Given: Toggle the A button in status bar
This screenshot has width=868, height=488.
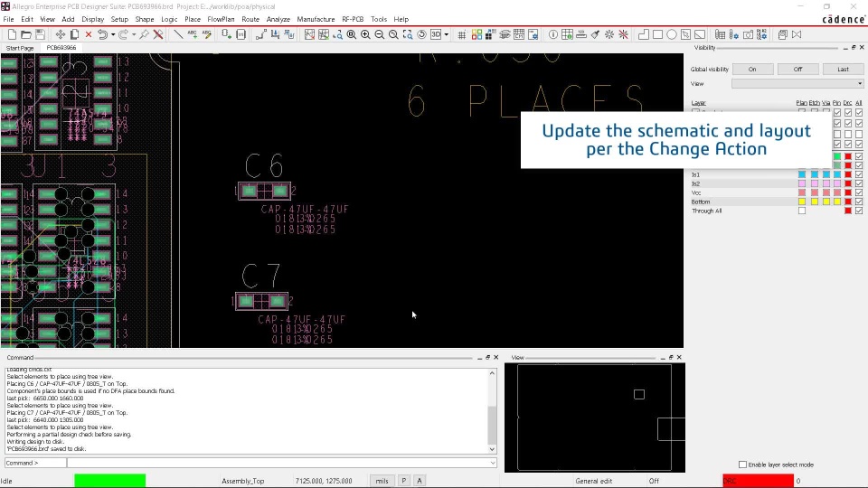Looking at the screenshot, I should [419, 481].
